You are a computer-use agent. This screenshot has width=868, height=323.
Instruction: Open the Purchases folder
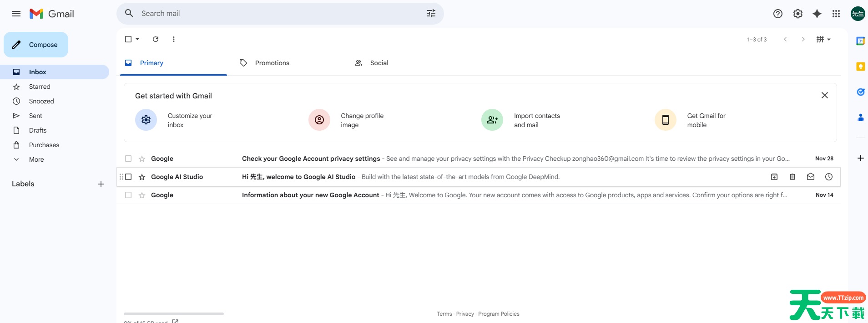(x=55, y=145)
